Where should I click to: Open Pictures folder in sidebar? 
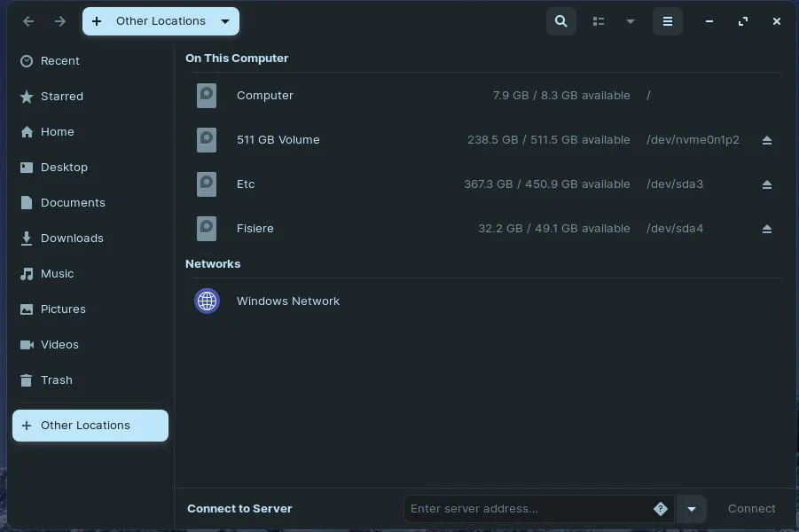pyautogui.click(x=90, y=309)
